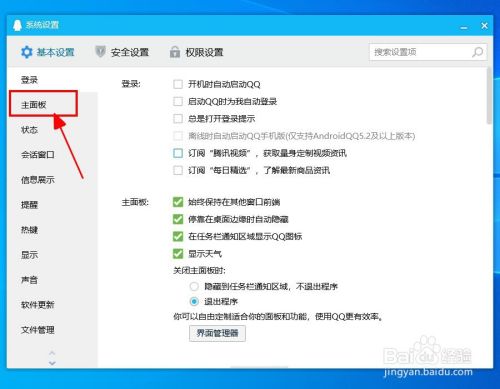The image size is (500, 389).
Task: Click the vertical scrollbar of settings panel
Action: tap(489, 96)
